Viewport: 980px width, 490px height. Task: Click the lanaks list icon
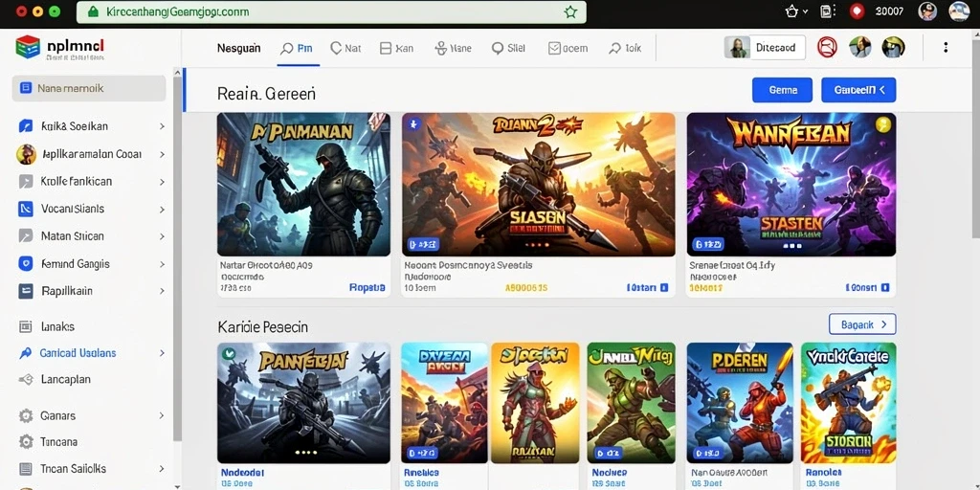tap(26, 326)
